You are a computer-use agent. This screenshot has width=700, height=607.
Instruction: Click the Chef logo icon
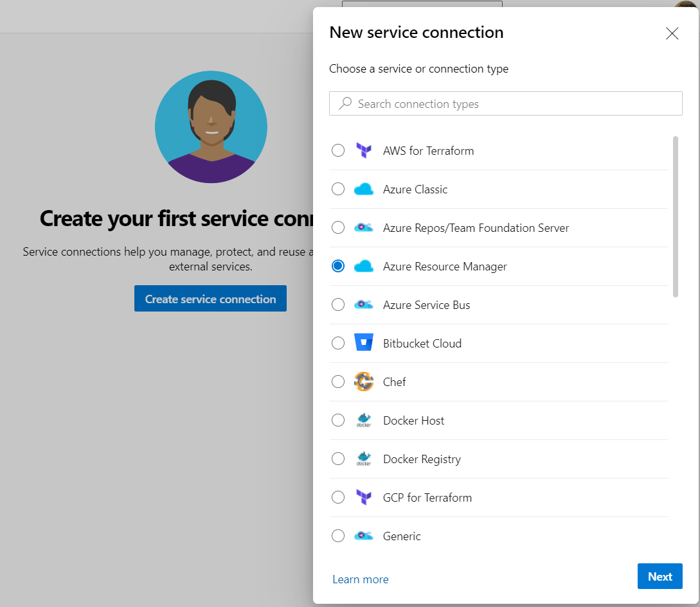click(x=364, y=382)
